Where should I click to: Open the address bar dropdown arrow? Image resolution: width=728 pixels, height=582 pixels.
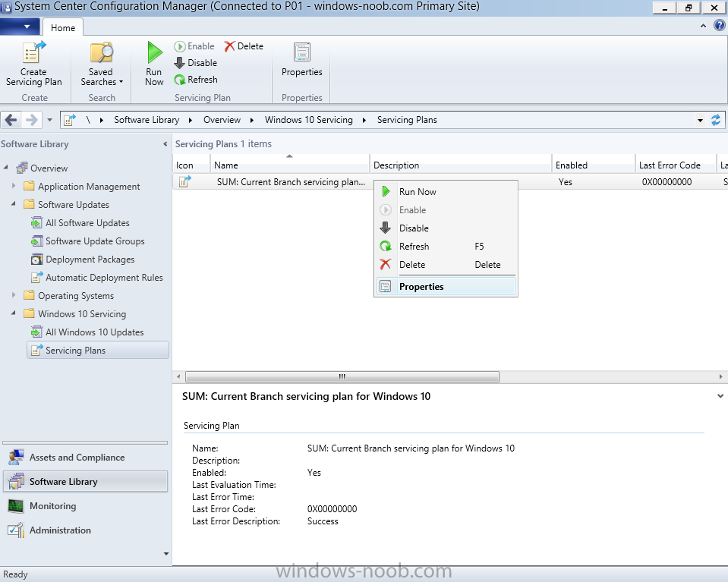click(700, 120)
